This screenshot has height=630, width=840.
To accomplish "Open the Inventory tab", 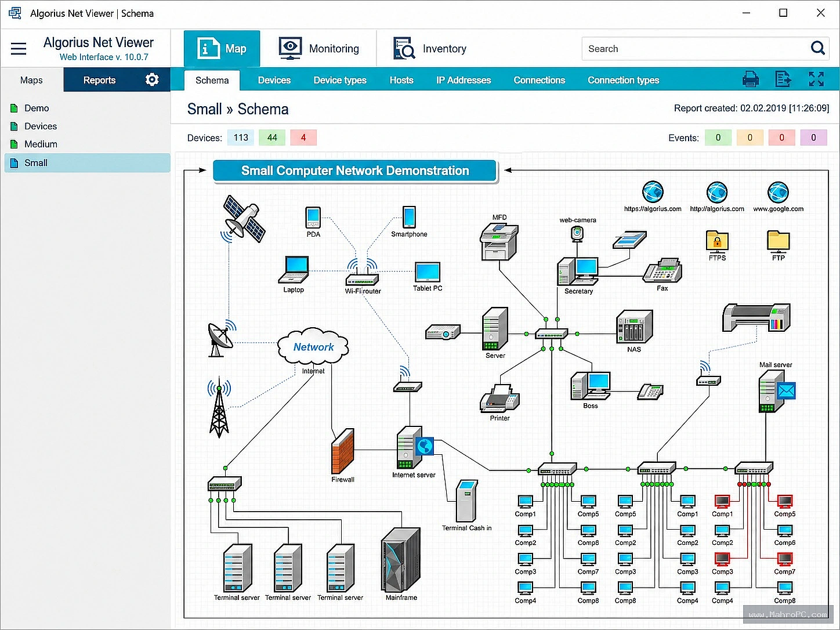I will [430, 49].
